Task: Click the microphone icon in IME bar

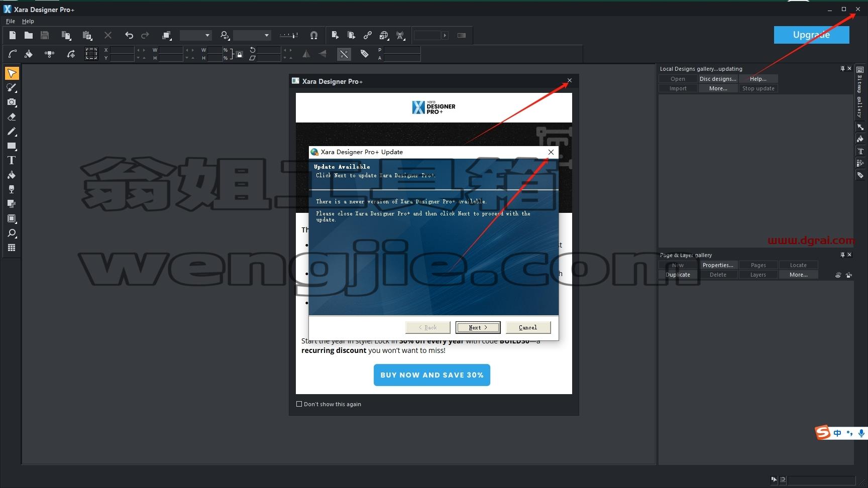Action: pyautogui.click(x=861, y=433)
